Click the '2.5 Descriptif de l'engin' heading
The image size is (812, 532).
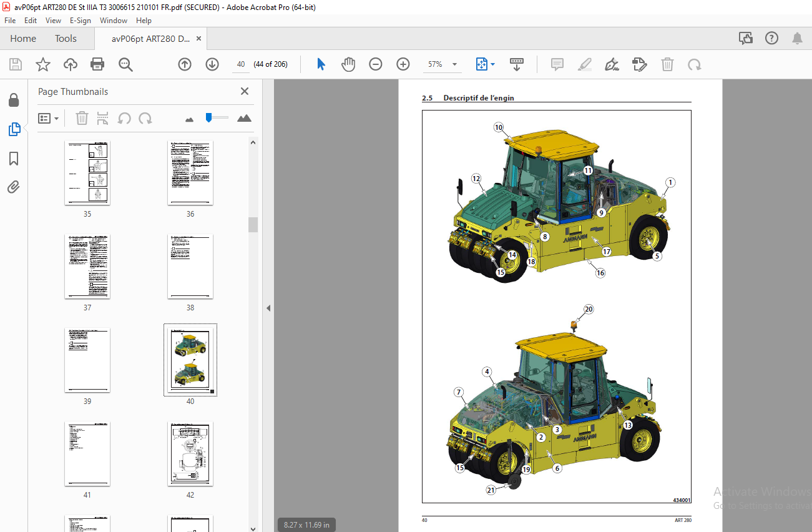tap(468, 98)
